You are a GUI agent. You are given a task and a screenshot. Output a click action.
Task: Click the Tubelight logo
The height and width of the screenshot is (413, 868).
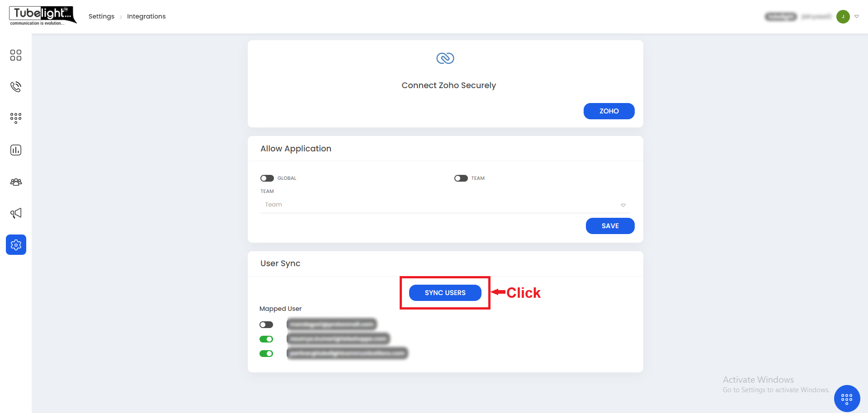42,15
